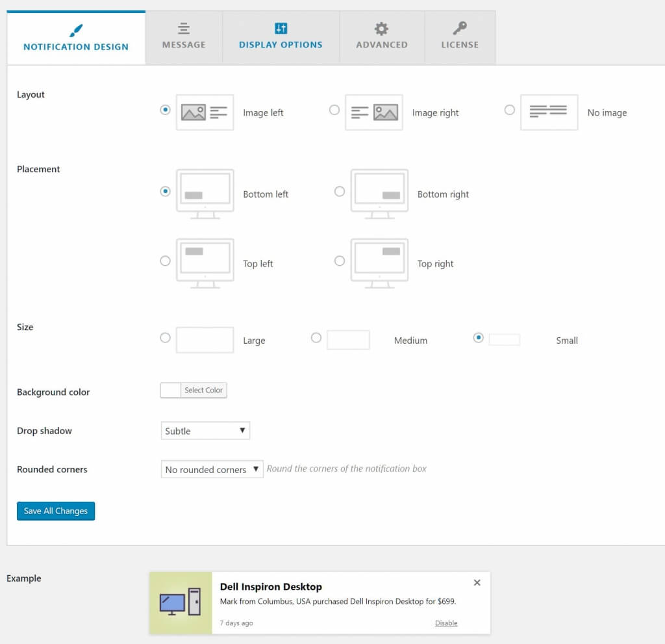Viewport: 665px width, 644px height.
Task: Select the Medium size radio button
Action: click(x=316, y=338)
